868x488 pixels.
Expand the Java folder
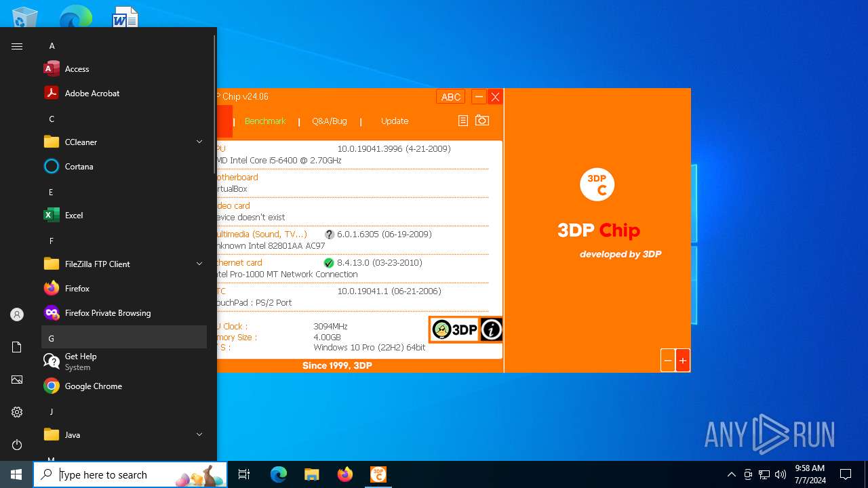tap(124, 435)
